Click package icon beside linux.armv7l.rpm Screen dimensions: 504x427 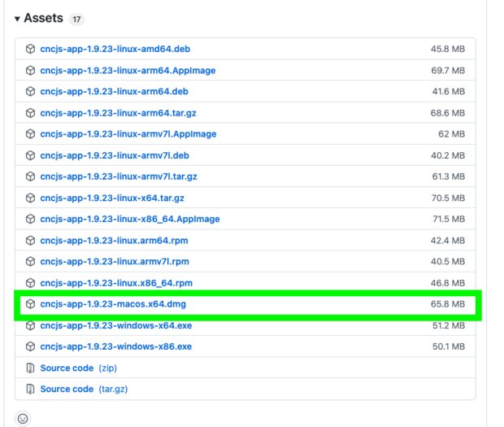(x=30, y=261)
